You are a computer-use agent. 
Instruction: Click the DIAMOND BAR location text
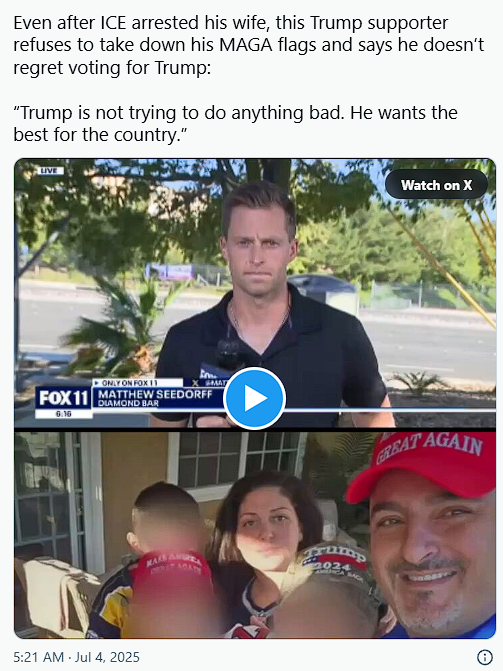[x=128, y=403]
